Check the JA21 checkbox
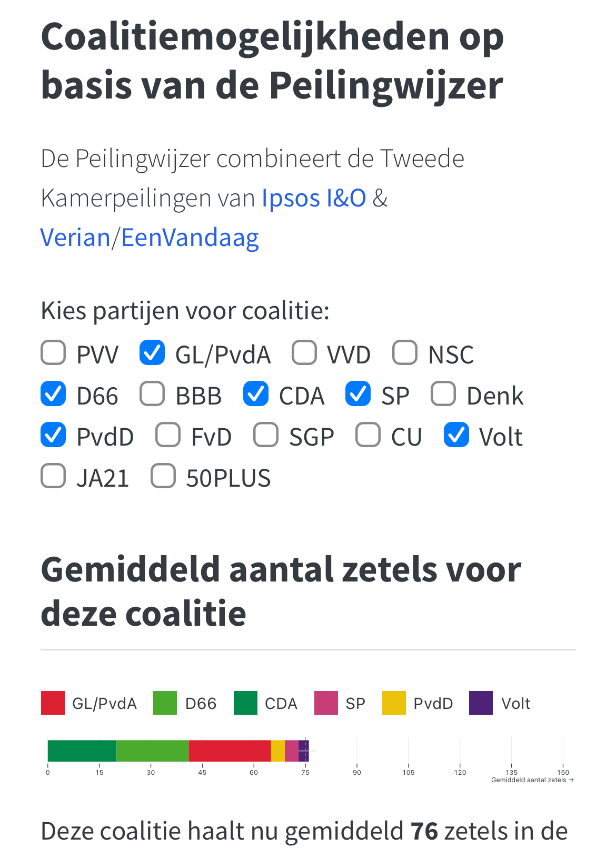The image size is (616, 848). point(53,476)
